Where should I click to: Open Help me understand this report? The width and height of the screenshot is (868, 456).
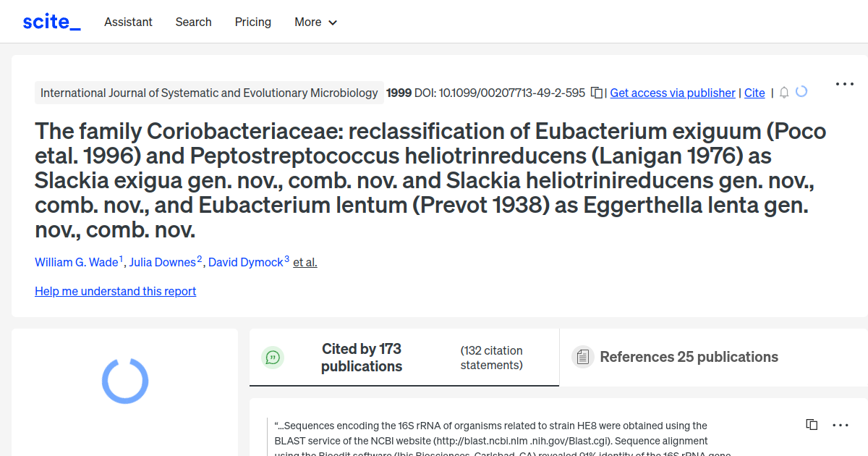pyautogui.click(x=115, y=291)
